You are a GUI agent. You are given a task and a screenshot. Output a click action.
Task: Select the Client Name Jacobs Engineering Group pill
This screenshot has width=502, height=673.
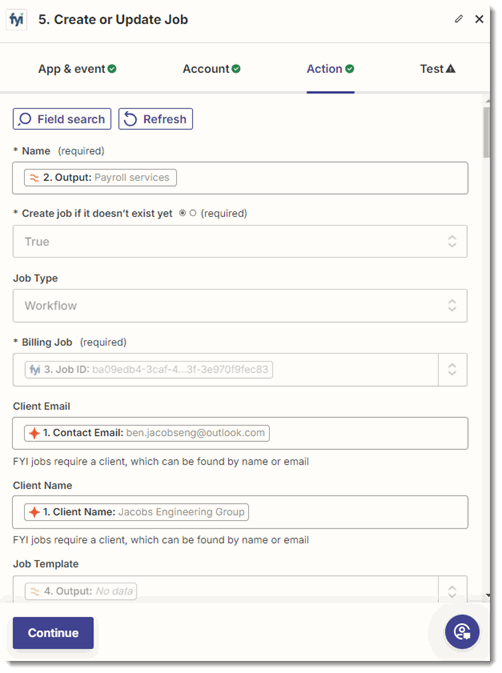tap(136, 512)
